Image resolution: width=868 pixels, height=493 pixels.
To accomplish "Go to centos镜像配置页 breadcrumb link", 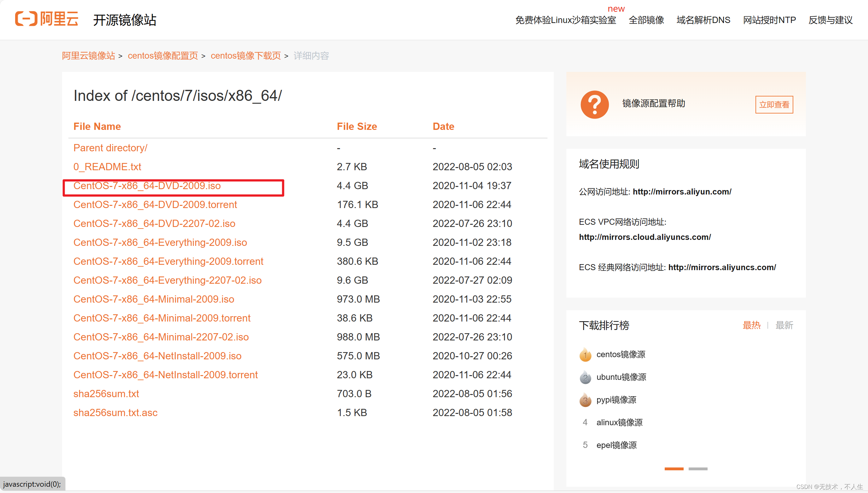I will coord(163,56).
